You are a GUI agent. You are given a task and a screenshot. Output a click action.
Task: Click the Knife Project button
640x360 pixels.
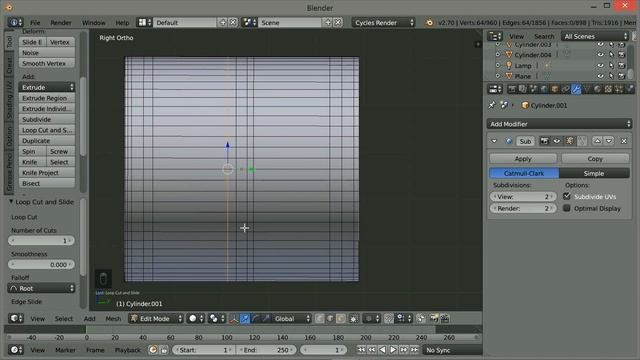coord(47,173)
